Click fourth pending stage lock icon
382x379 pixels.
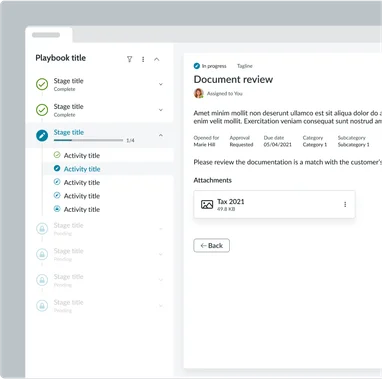(42, 305)
